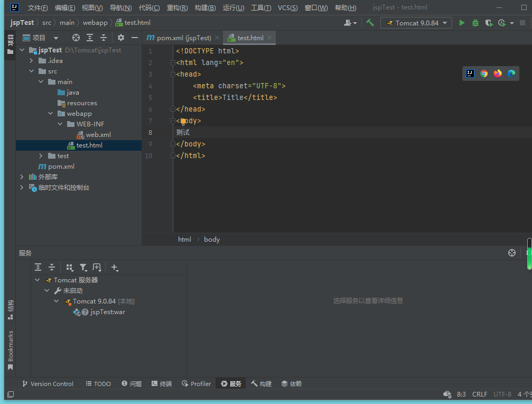532x404 pixels.
Task: Click the CRLF line separator in status bar
Action: (480, 394)
